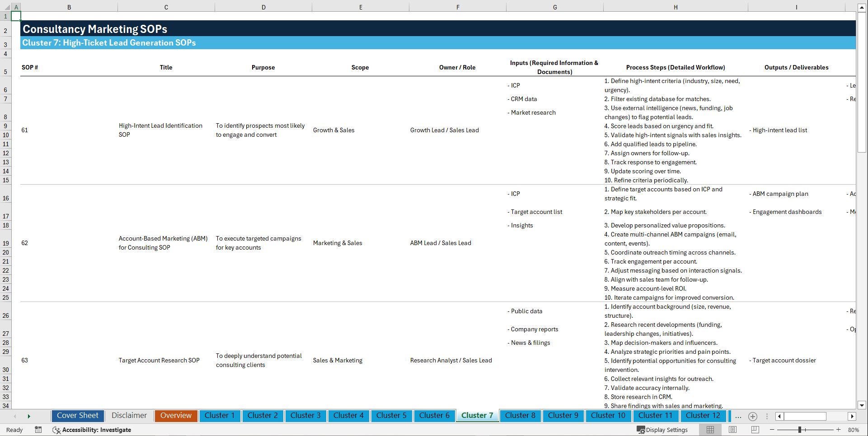Switch to the Cluster 12 sheet
This screenshot has width=868, height=436.
tap(703, 416)
